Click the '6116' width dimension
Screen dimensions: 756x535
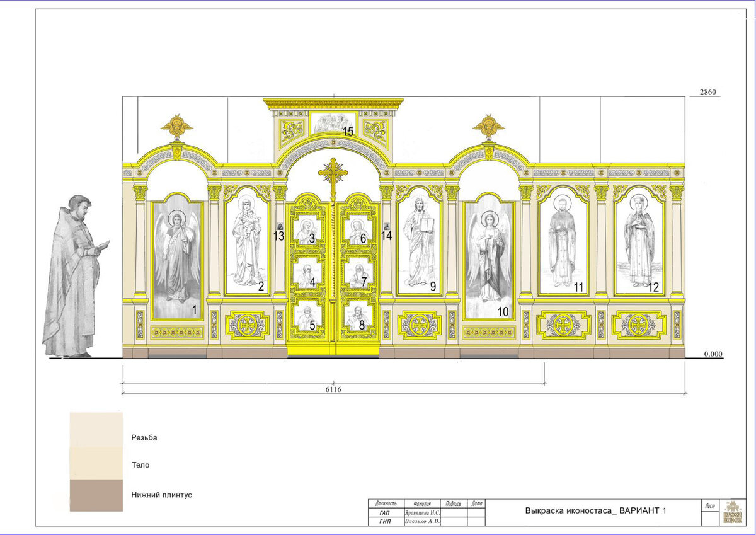[x=333, y=389]
